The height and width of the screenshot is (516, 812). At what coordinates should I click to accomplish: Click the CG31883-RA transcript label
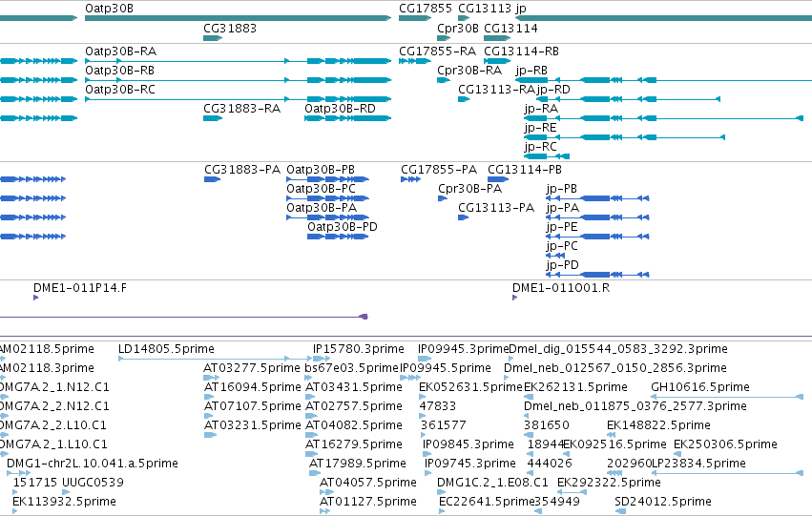(x=241, y=109)
